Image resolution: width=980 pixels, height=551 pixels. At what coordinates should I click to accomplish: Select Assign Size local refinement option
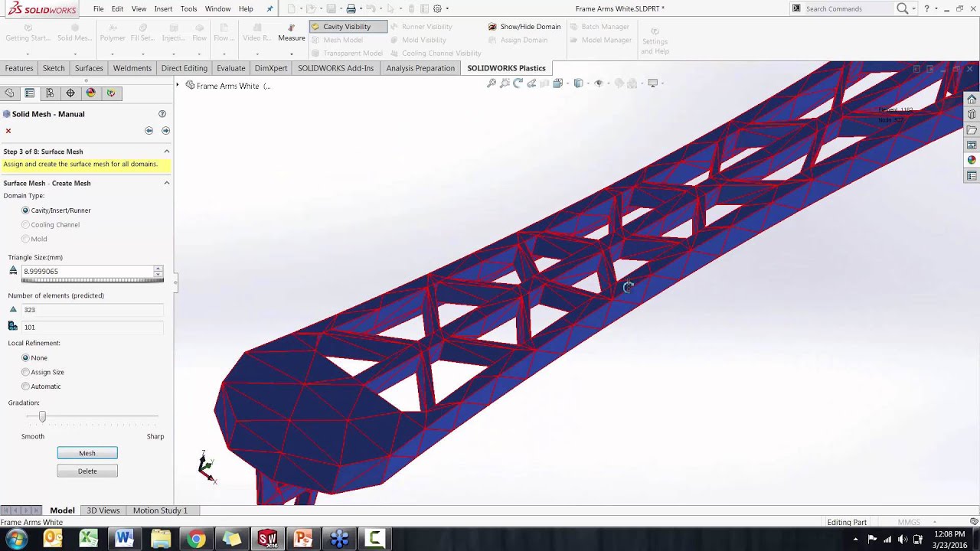43,372
